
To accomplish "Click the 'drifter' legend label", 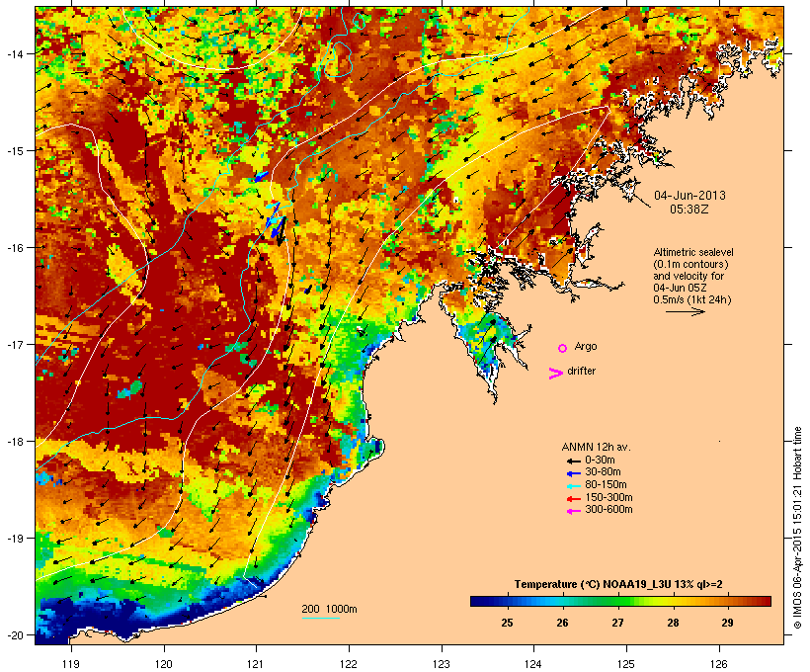I will (x=581, y=371).
